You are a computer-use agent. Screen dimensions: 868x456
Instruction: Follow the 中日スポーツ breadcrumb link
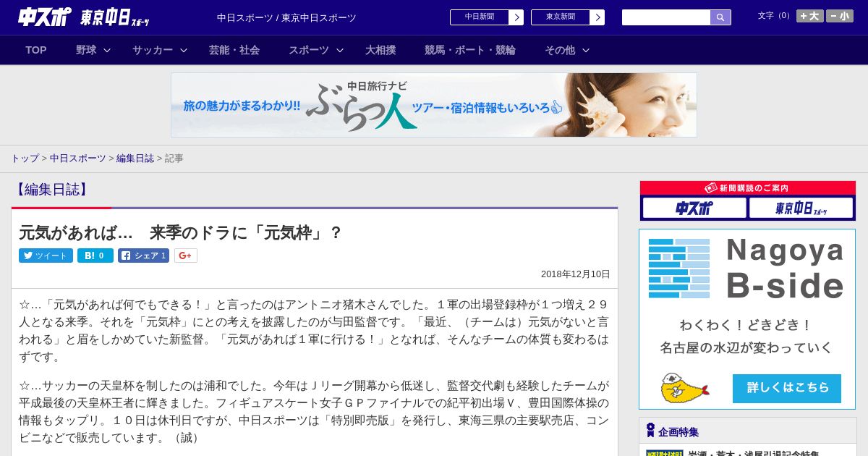[x=78, y=159]
